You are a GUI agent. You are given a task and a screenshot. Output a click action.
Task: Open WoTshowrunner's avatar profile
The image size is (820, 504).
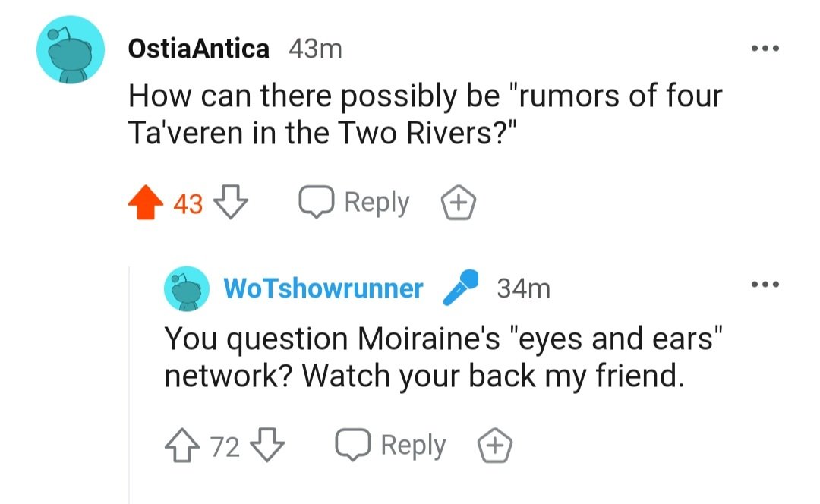click(x=187, y=288)
